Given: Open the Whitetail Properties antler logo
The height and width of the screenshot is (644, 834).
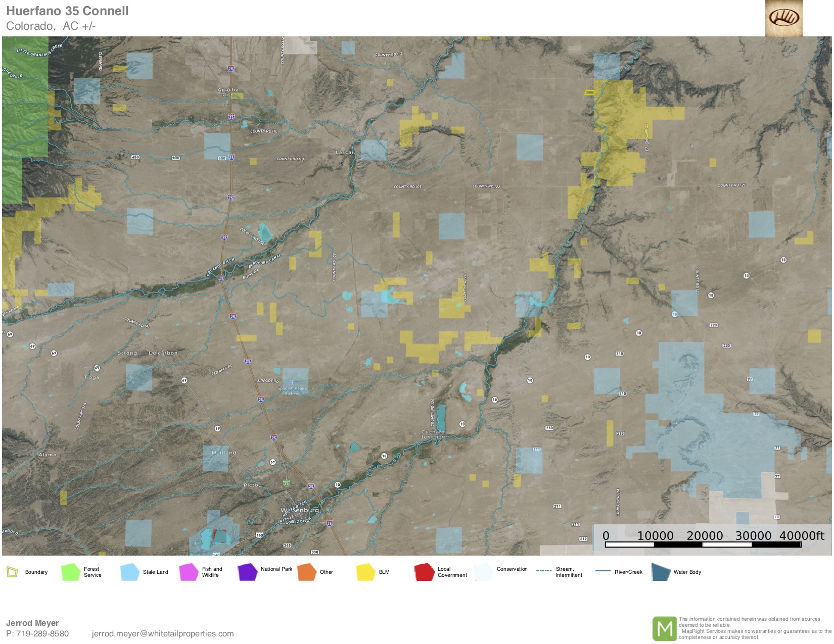Looking at the screenshot, I should [783, 18].
